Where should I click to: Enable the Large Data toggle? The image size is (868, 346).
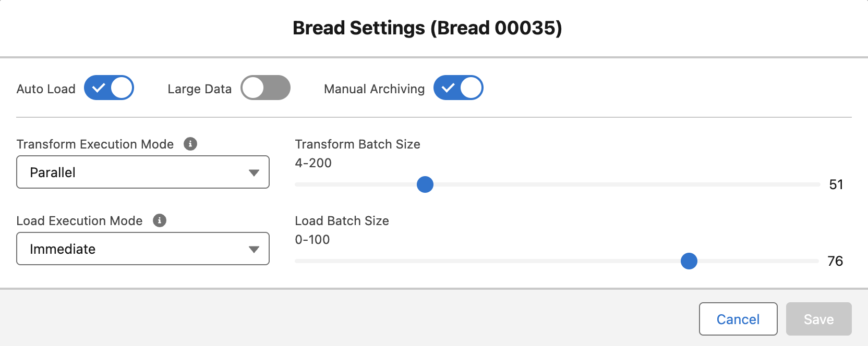tap(266, 88)
